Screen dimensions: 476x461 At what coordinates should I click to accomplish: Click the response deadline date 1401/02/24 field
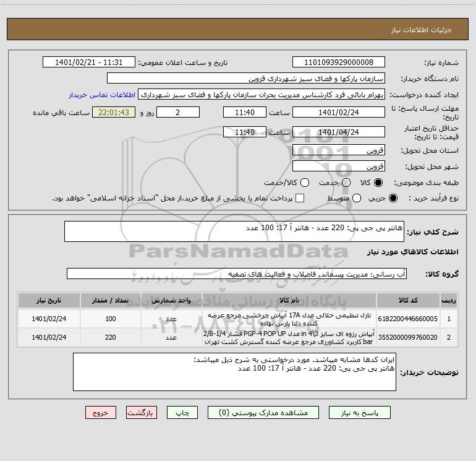(339, 112)
